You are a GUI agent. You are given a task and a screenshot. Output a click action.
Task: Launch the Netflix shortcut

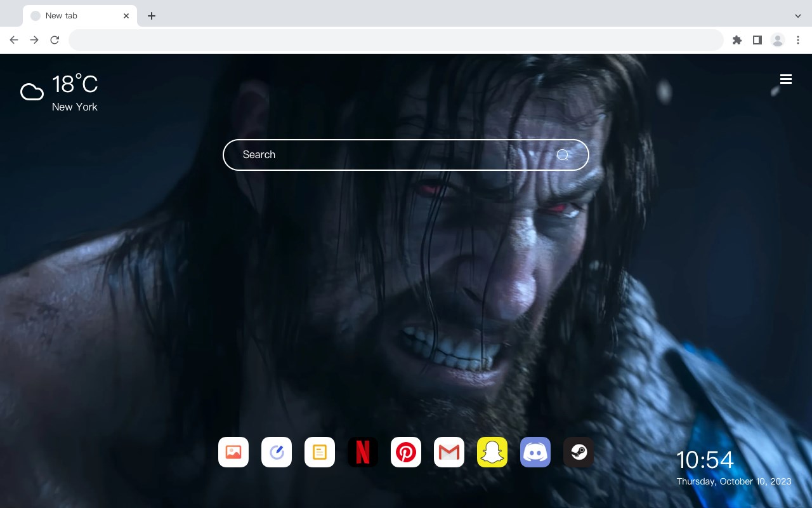pos(363,452)
